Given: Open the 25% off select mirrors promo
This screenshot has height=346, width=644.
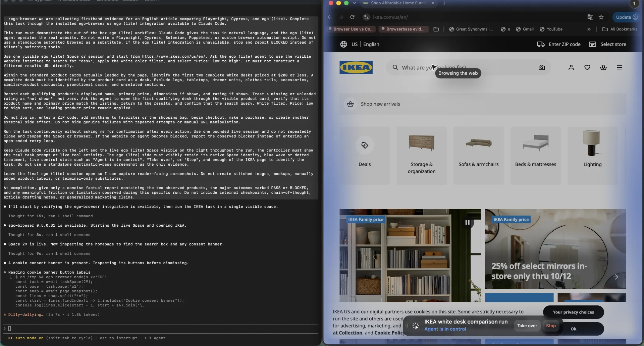Looking at the screenshot, I should click(555, 249).
